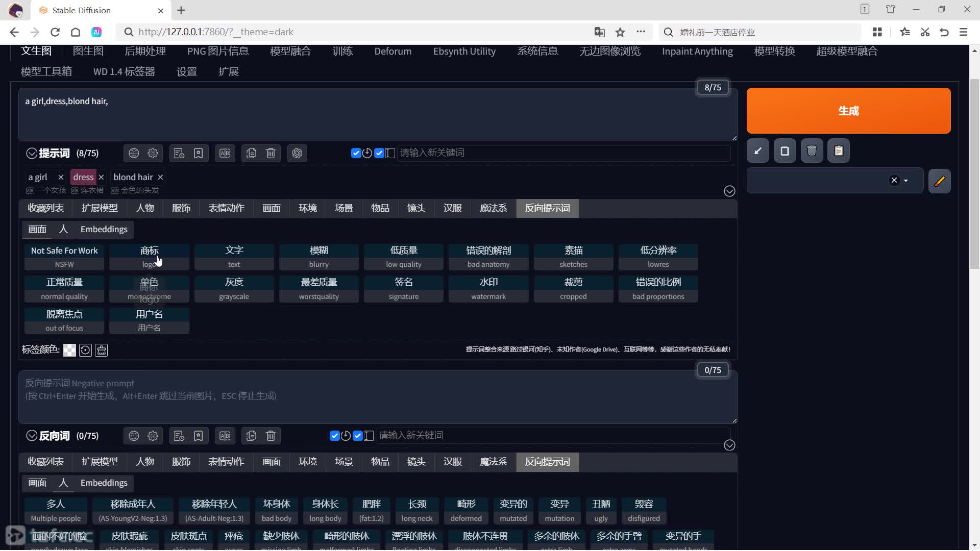
Task: Select the Embeddings sub-tab in the prompt panel
Action: pos(104,229)
